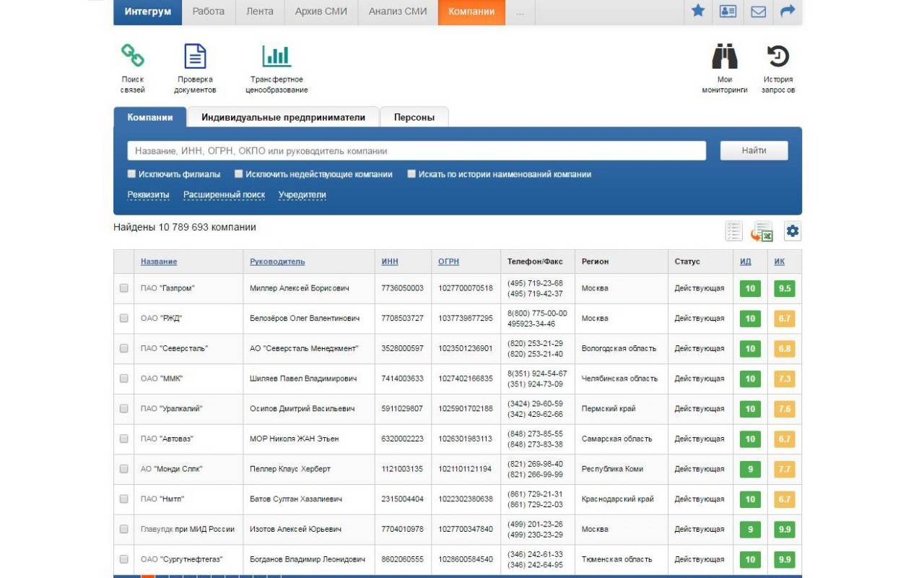This screenshot has width=924, height=578.
Task: Open the results settings gear
Action: 792,231
